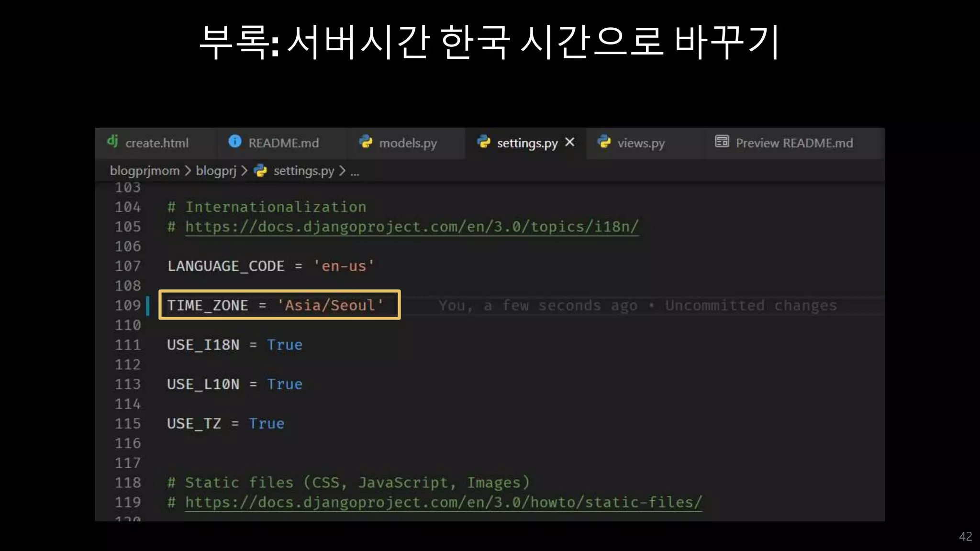This screenshot has height=551, width=980.
Task: Click line number 113 in the gutter
Action: [128, 384]
